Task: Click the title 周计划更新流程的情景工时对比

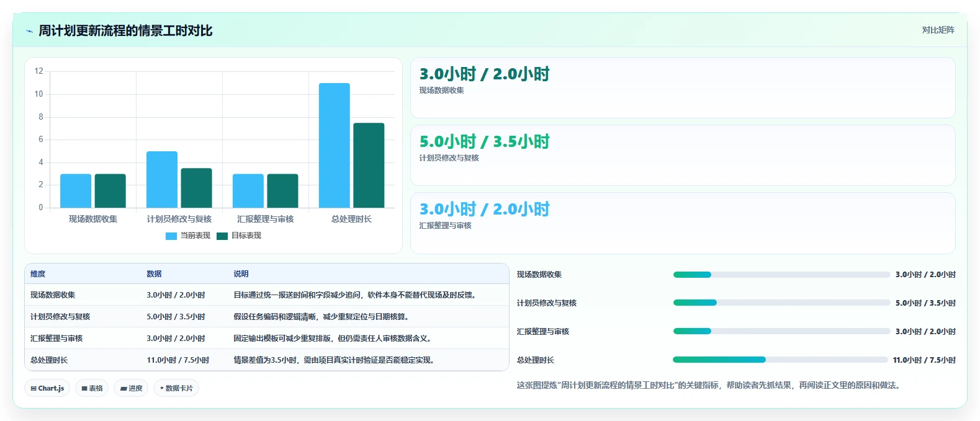Action: pos(125,31)
